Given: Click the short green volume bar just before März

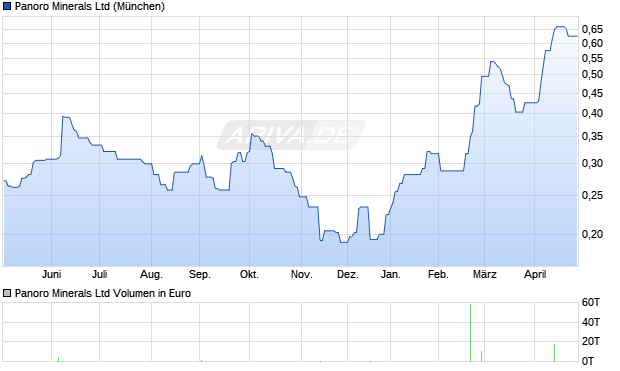Looking at the screenshot, I should pos(481,356).
